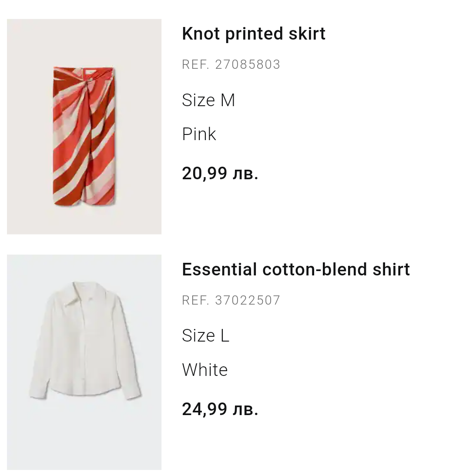Click the 24,99 лв. shirt price

point(220,409)
